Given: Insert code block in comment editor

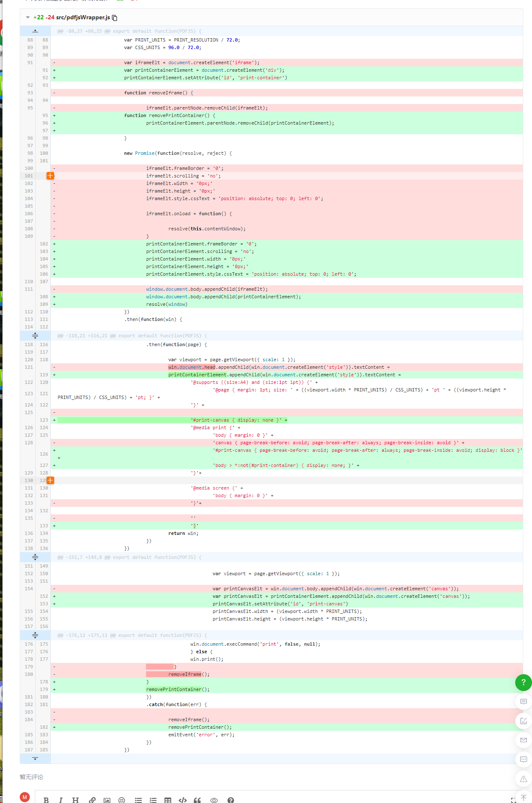Looking at the screenshot, I should 183,800.
